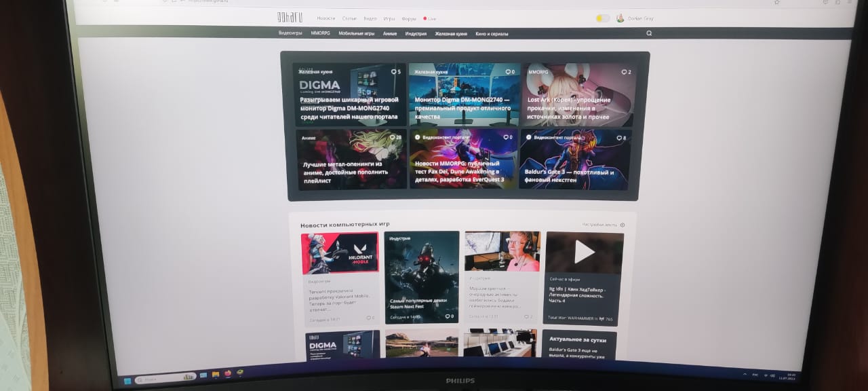Open the Видео menu item
Viewport: 868px width, 391px height.
[x=370, y=18]
